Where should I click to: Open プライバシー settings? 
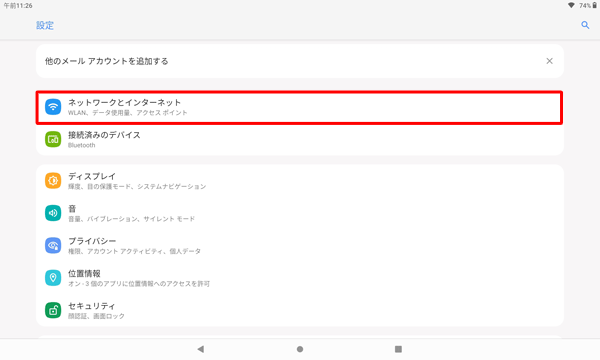point(299,245)
